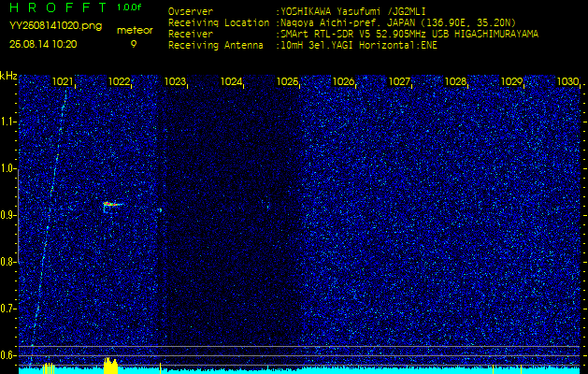Click the 0.6 kHz axis label

(7, 355)
